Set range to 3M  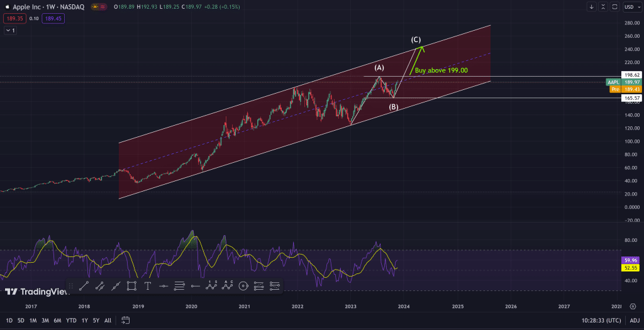pos(45,320)
